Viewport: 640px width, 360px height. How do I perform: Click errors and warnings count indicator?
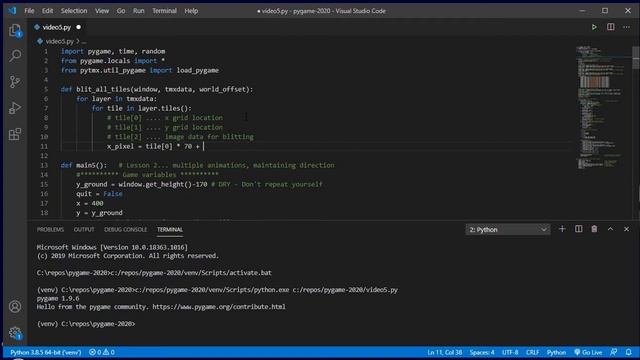point(102,352)
